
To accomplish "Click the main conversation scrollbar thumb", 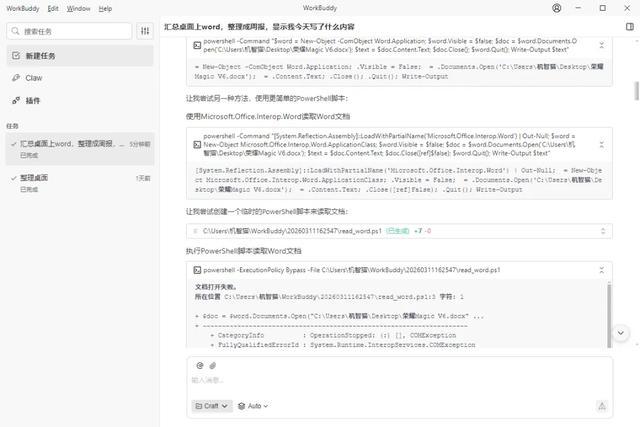I will (636, 91).
